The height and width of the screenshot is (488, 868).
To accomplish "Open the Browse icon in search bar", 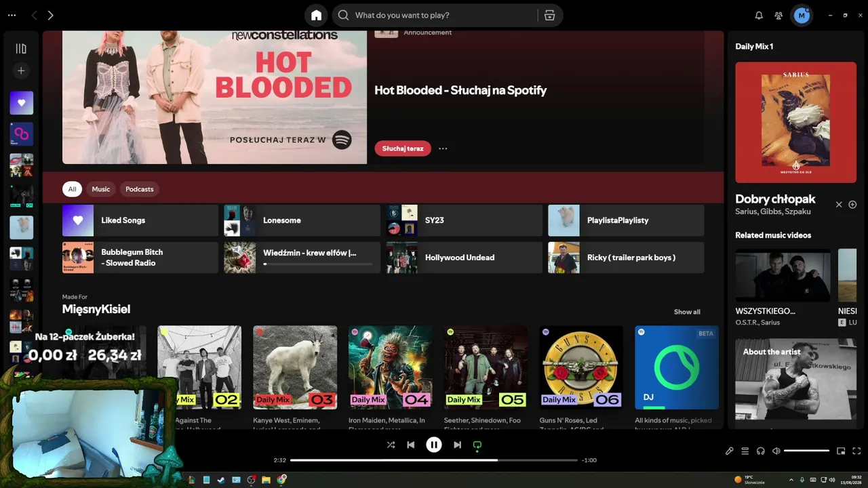I will [549, 15].
